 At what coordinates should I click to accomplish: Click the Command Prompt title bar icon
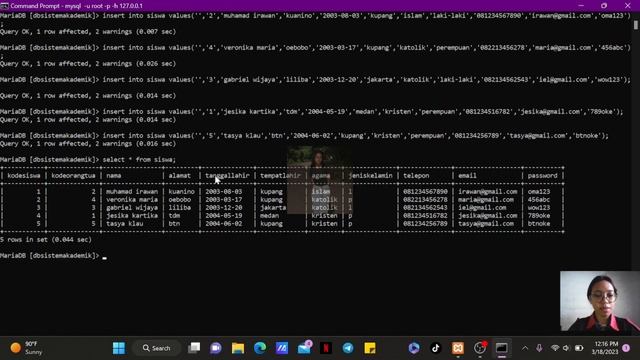(x=4, y=6)
